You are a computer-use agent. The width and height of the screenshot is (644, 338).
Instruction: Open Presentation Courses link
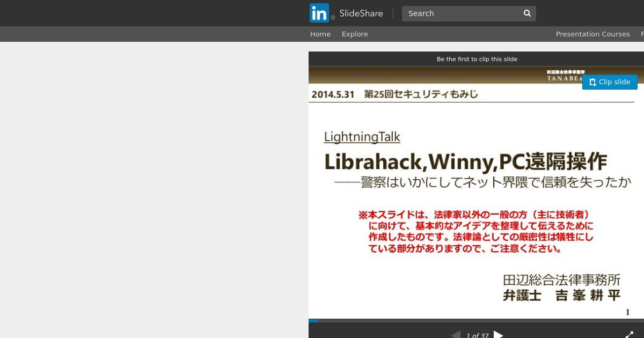[592, 34]
